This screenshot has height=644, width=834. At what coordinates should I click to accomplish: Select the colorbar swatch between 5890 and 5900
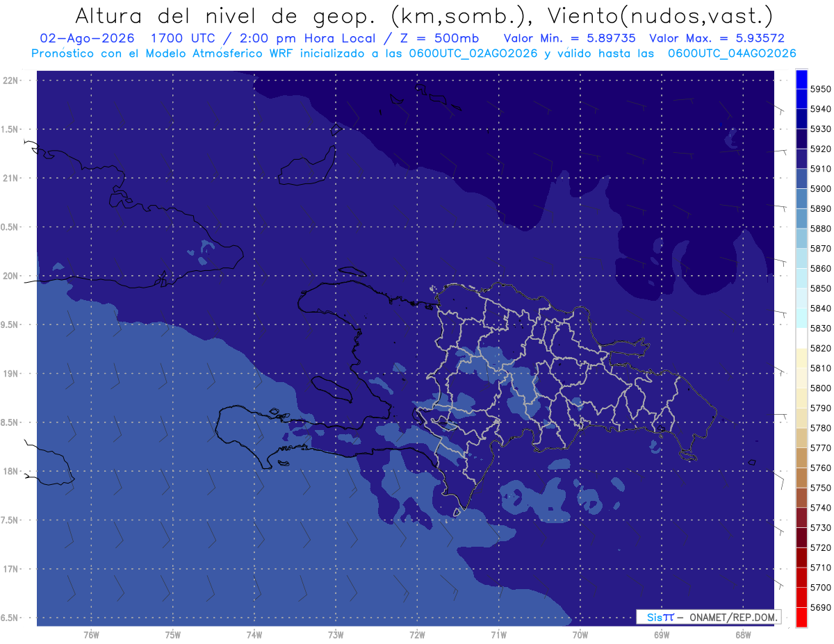pyautogui.click(x=801, y=199)
